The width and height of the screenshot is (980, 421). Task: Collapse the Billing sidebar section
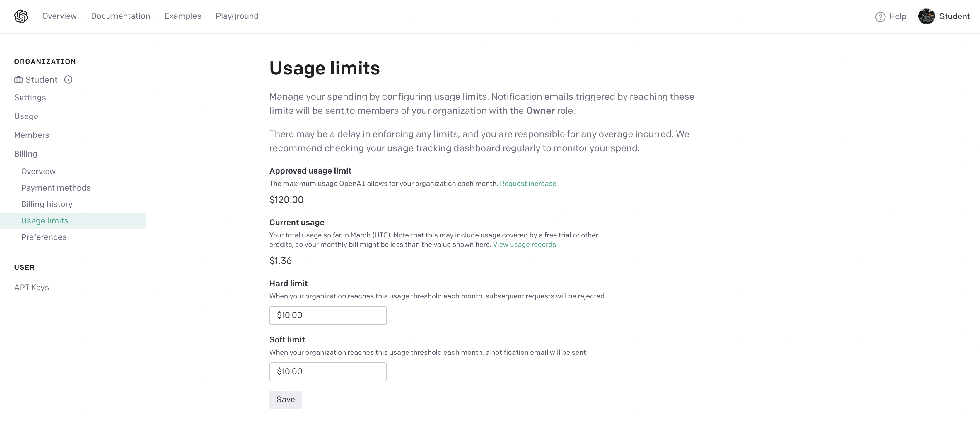pos(26,154)
